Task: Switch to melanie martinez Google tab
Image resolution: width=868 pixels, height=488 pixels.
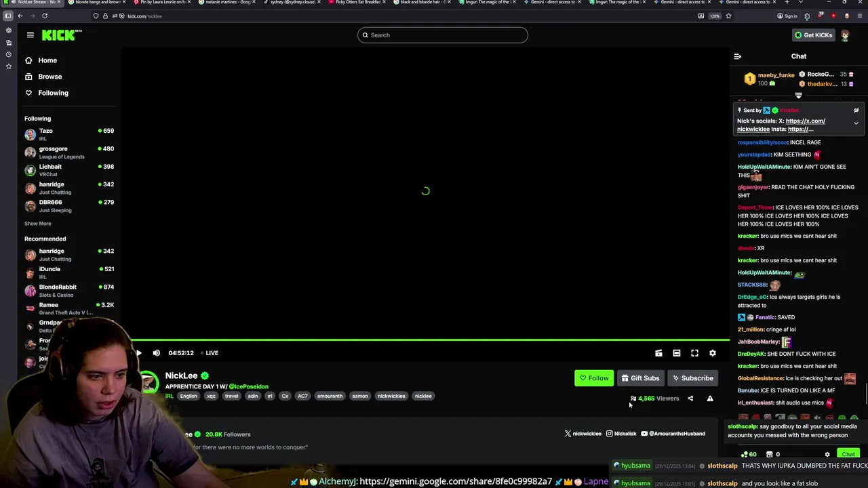Action: pos(226,3)
